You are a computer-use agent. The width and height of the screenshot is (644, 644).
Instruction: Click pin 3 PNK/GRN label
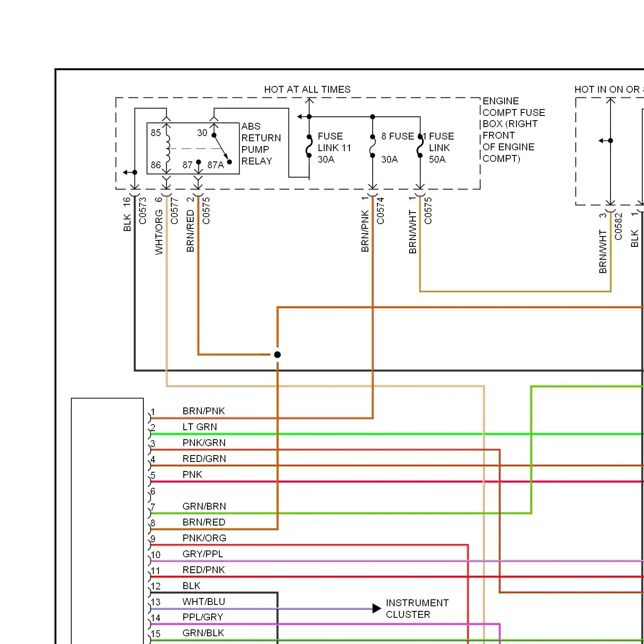point(204,443)
